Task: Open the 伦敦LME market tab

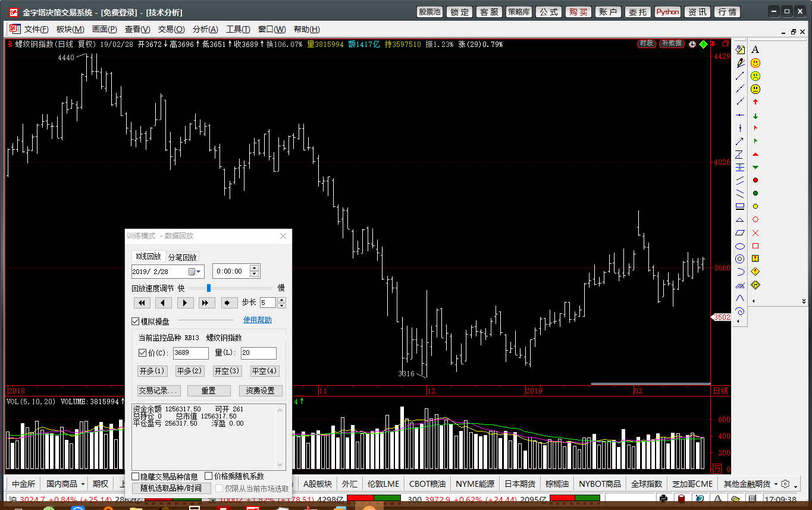Action: coord(383,484)
